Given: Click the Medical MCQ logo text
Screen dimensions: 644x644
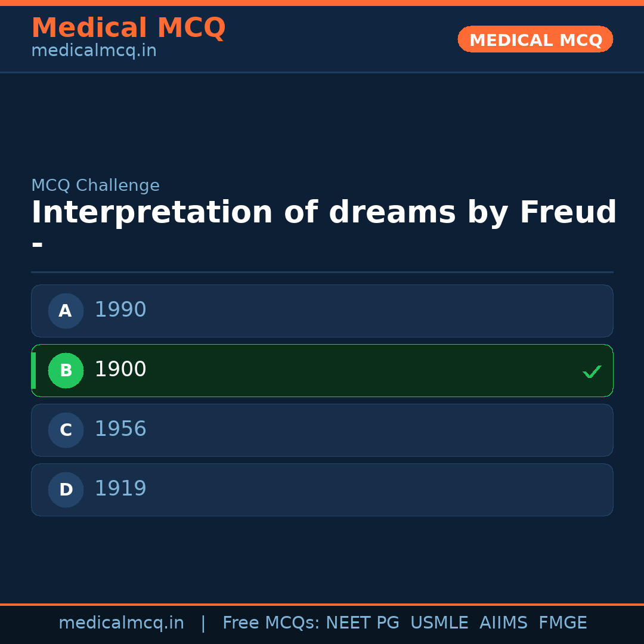Looking at the screenshot, I should [128, 27].
